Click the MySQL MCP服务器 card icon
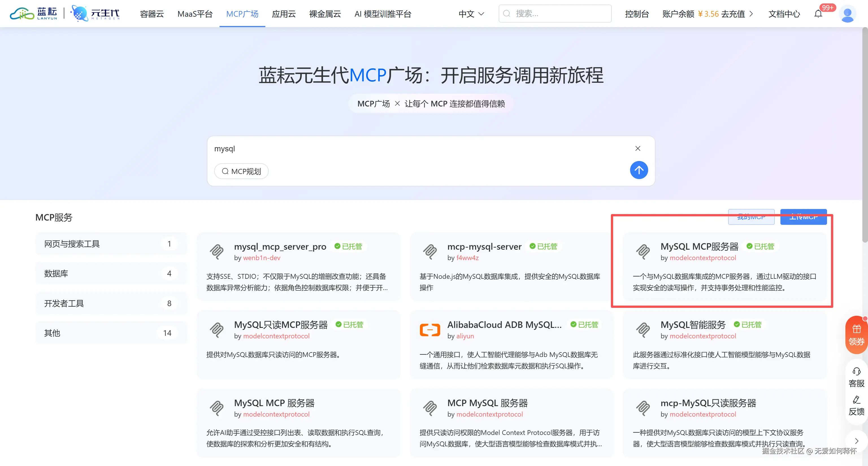This screenshot has width=868, height=466. (643, 252)
